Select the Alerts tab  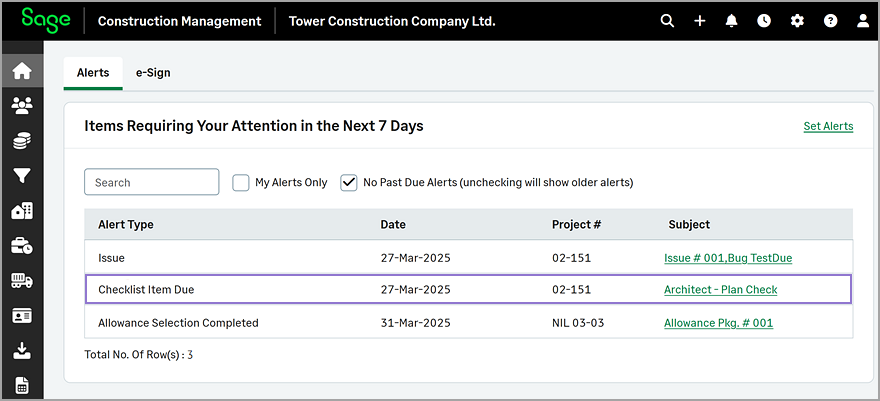93,73
